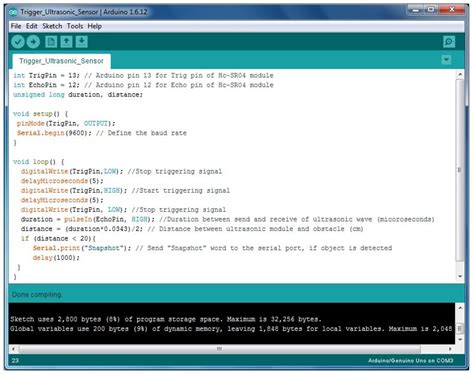Click the 'int EchoPin = 12;' line
Image resolution: width=474 pixels, height=374 pixels.
(x=143, y=85)
